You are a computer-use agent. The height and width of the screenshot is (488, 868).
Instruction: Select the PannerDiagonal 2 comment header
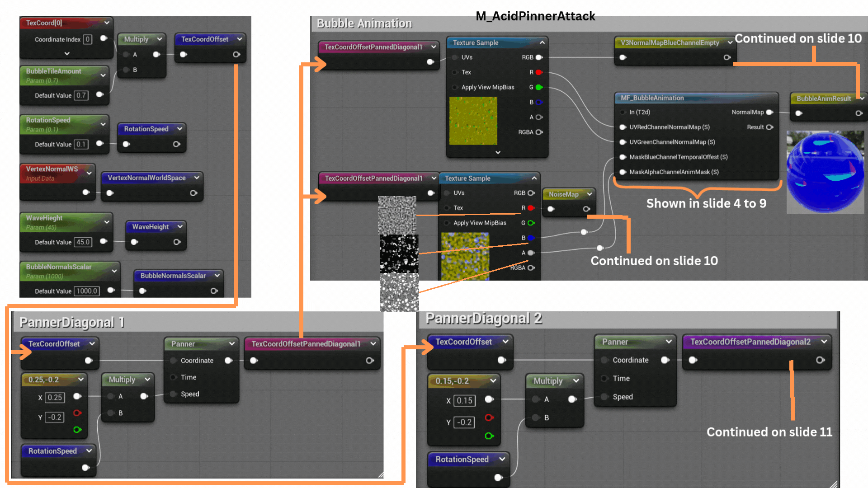[x=484, y=319]
